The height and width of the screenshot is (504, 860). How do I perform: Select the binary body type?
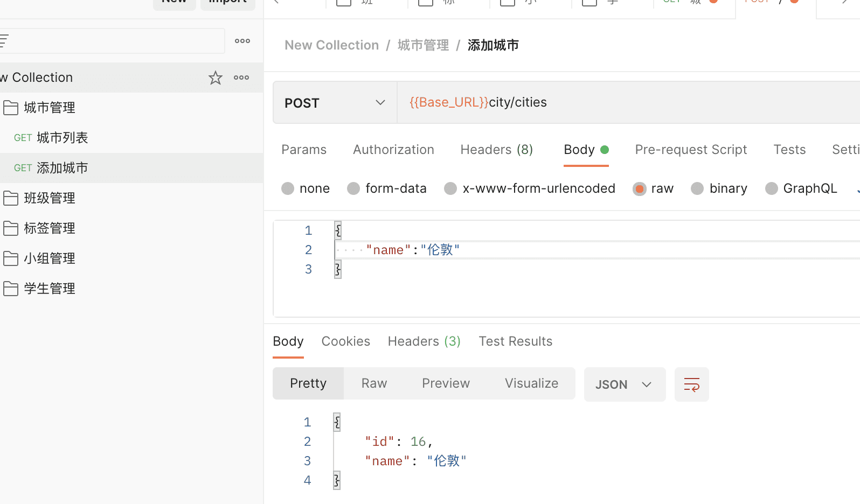(697, 188)
